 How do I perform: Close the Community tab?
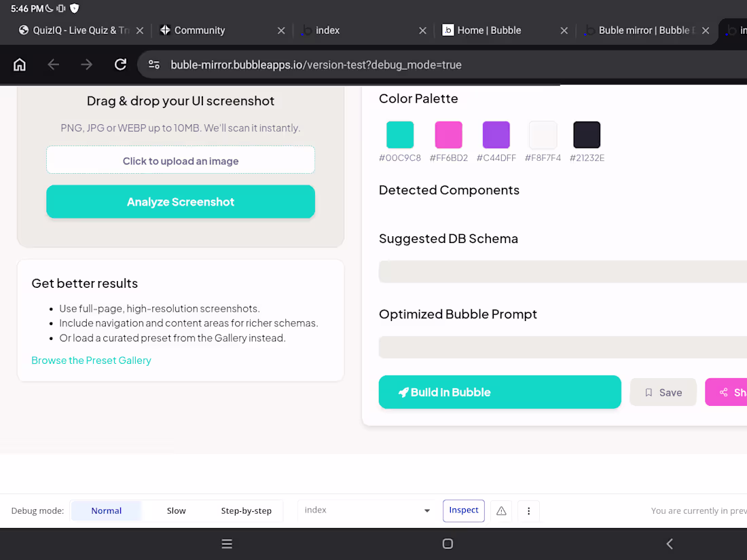pos(281,31)
